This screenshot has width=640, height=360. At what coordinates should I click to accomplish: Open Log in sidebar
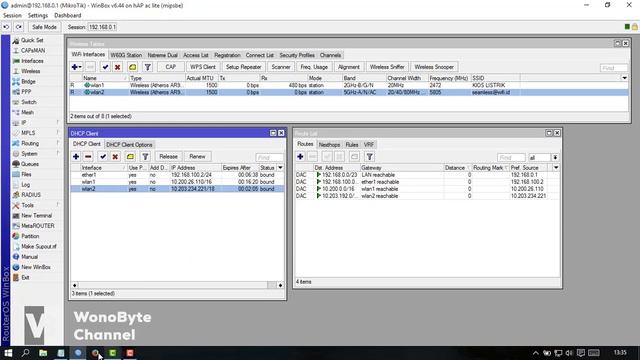(x=25, y=185)
